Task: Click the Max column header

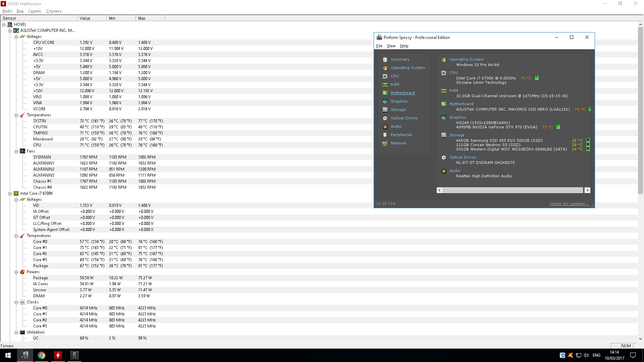Action: point(150,18)
